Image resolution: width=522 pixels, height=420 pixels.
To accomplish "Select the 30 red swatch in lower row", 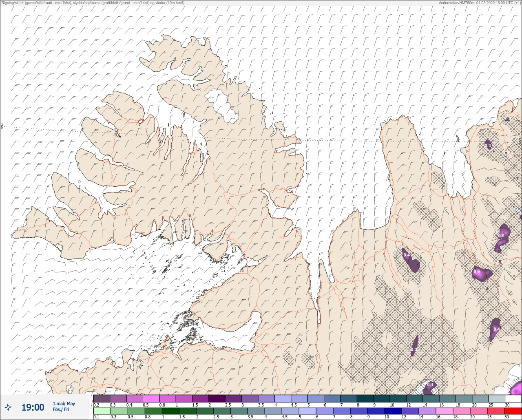I will [x=513, y=411].
